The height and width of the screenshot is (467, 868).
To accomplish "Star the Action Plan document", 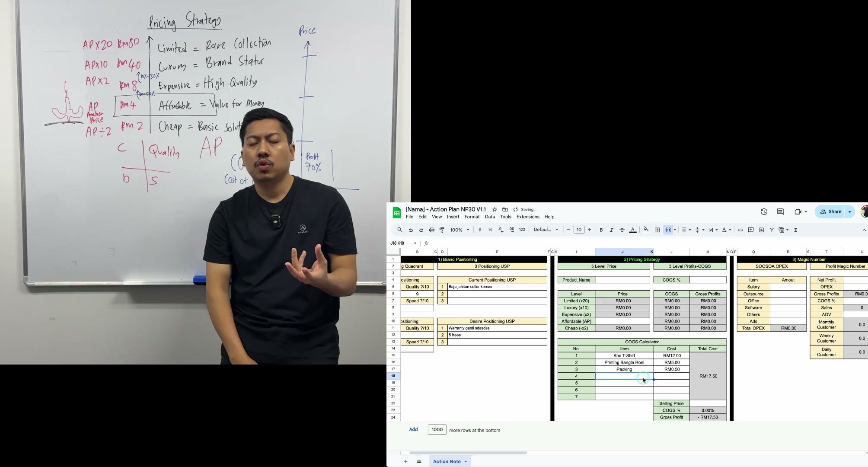I will [495, 210].
